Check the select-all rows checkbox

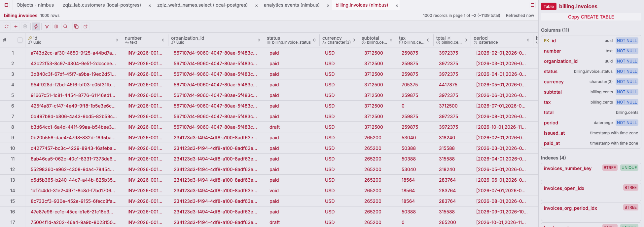tap(20, 40)
